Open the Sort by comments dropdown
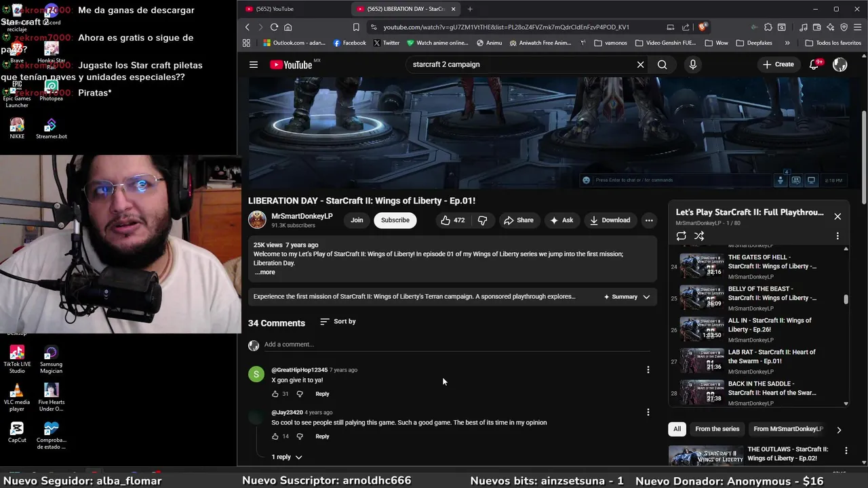868x488 pixels. point(338,321)
